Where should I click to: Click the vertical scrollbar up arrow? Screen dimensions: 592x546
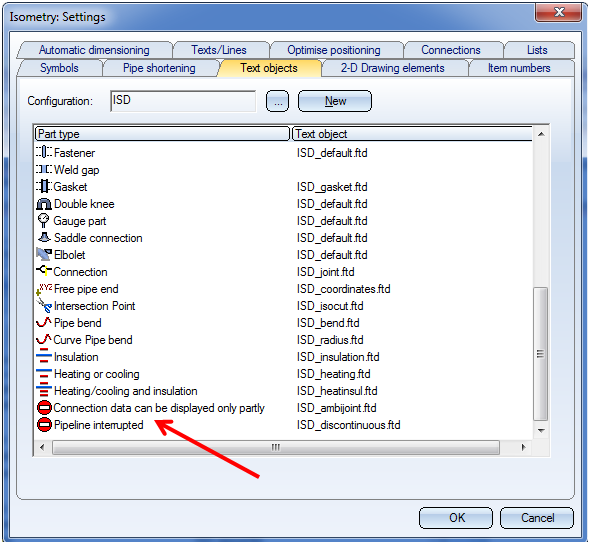pyautogui.click(x=541, y=134)
